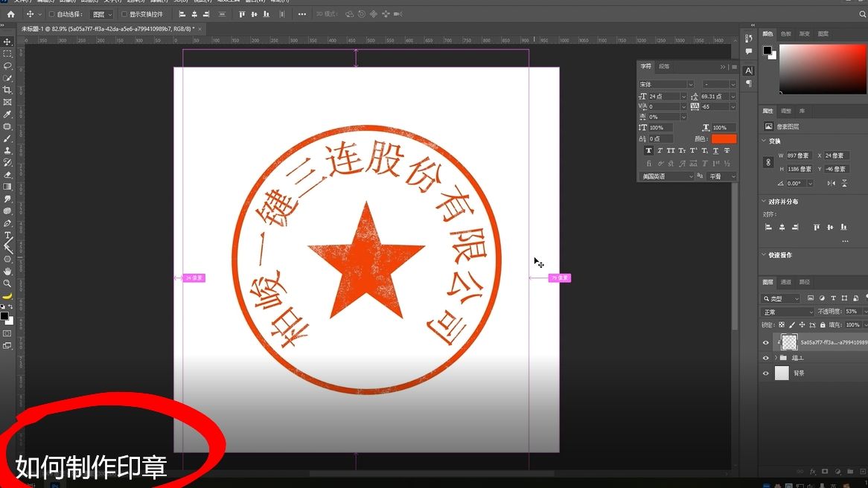Open the Adobe Illustrator panel icon
The image size is (868, 488).
click(748, 70)
